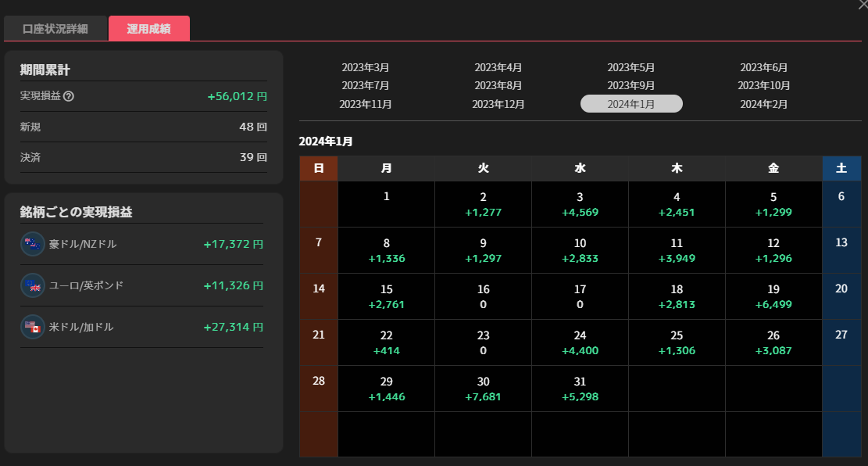Screen dimensions: 868x466
Task: Click the 日 Sunday column header
Action: [x=319, y=168]
